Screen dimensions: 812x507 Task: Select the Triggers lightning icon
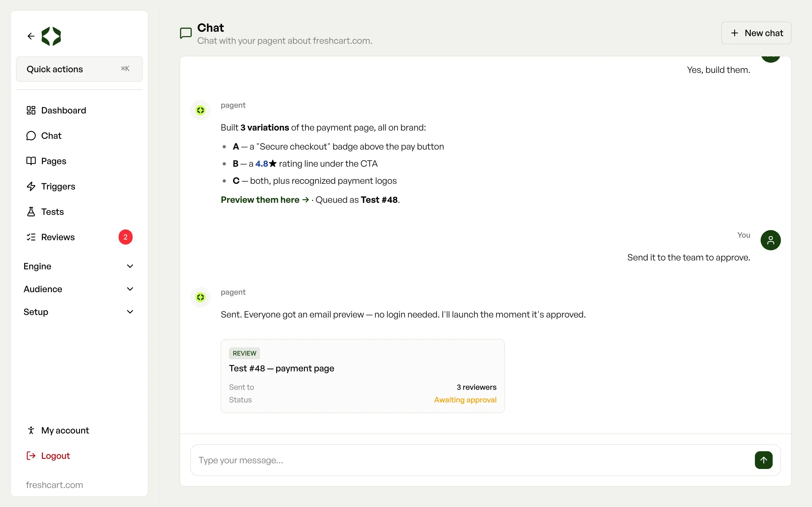click(x=31, y=186)
